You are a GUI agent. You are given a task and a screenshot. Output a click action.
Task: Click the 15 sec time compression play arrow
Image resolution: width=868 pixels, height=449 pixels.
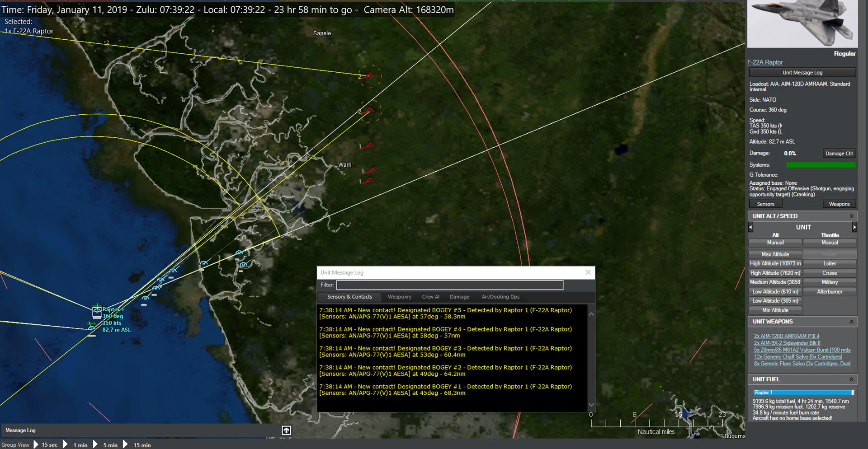click(x=36, y=444)
